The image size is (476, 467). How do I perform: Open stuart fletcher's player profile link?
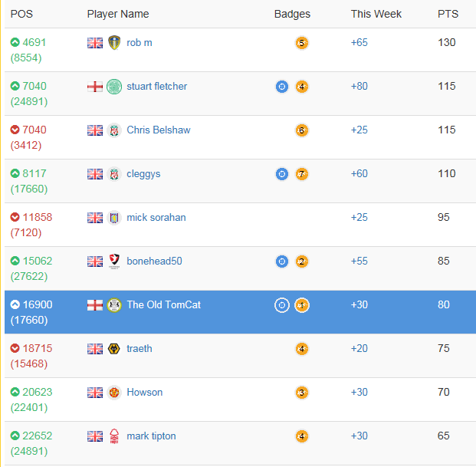[156, 87]
